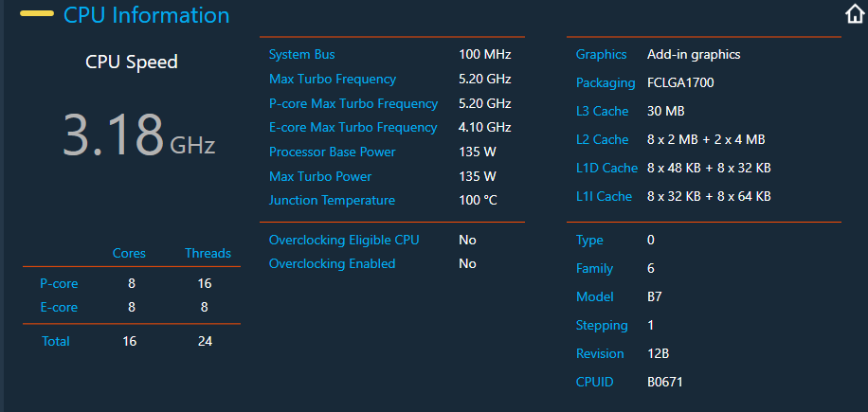
Task: Select the P-core row label
Action: (x=59, y=284)
